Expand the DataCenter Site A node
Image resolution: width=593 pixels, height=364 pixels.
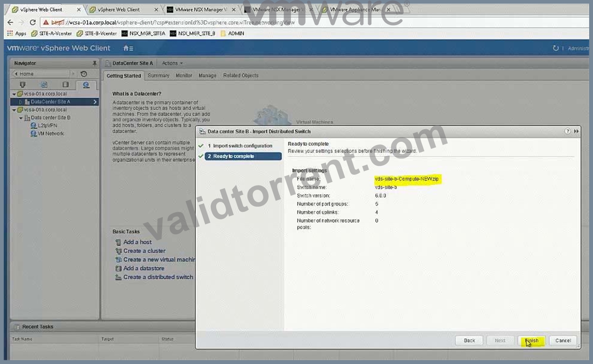(20, 102)
